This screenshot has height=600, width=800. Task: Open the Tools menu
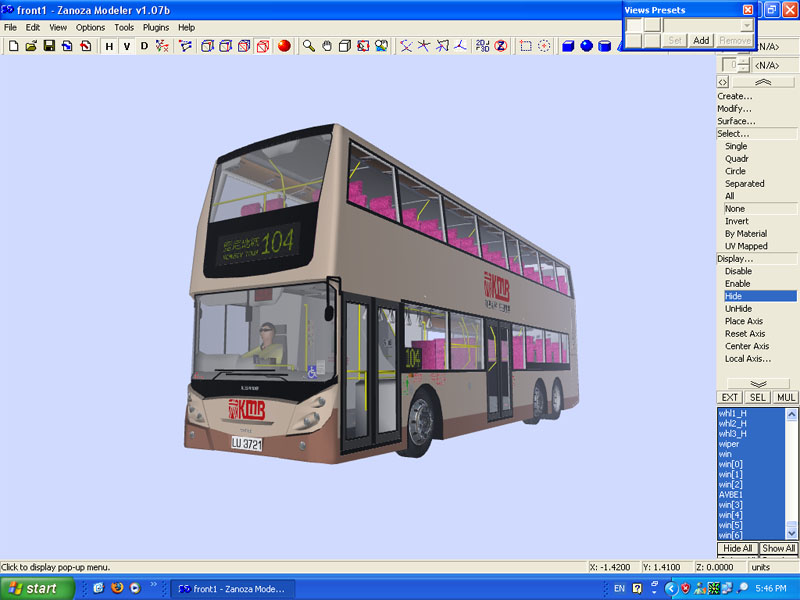click(x=124, y=27)
